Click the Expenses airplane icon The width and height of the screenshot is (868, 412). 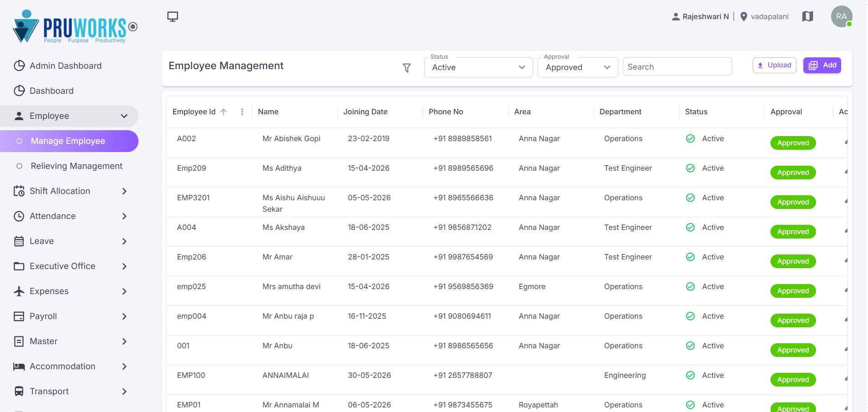click(x=19, y=291)
